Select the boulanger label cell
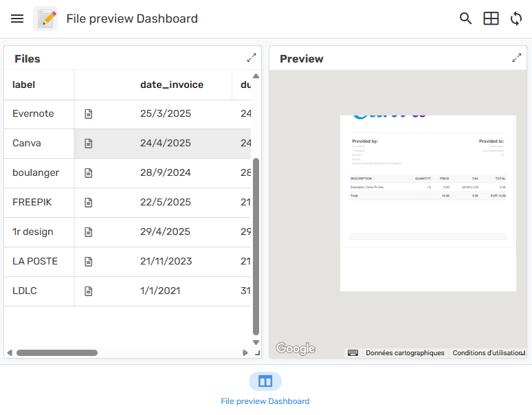This screenshot has height=415, width=532. pyautogui.click(x=39, y=173)
